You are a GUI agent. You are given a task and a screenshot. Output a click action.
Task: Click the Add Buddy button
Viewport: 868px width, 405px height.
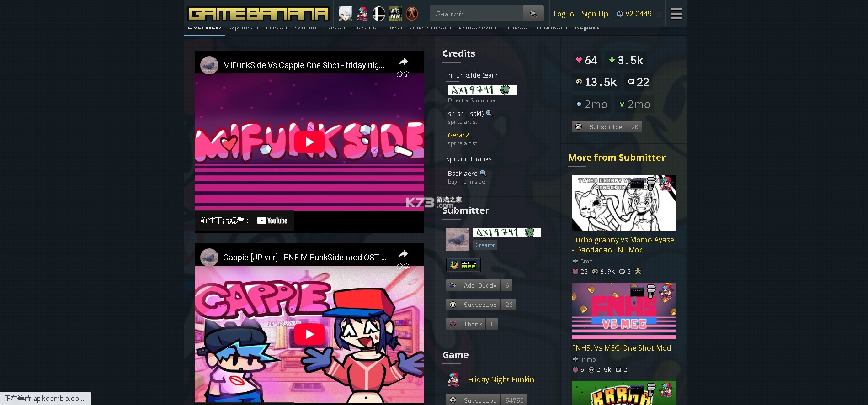(x=479, y=285)
